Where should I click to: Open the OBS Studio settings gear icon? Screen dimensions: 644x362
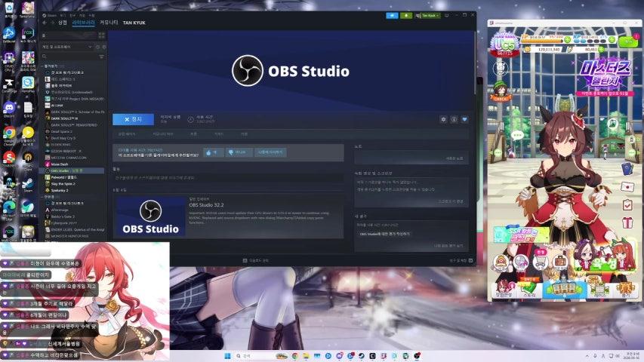pyautogui.click(x=443, y=119)
